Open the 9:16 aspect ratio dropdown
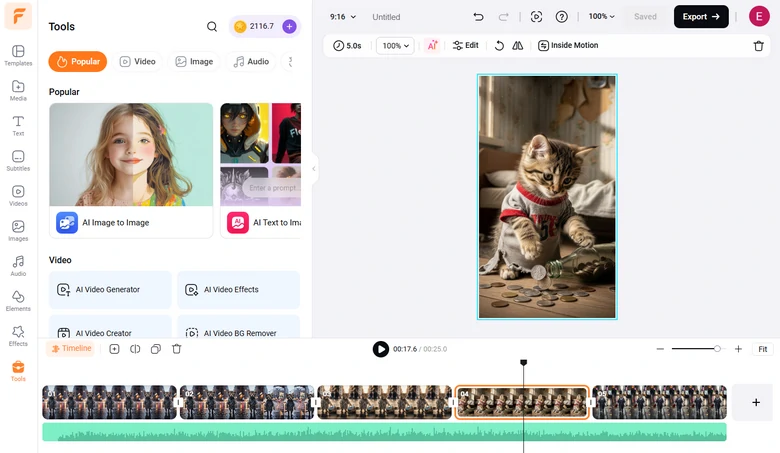780x453 pixels. (x=343, y=17)
